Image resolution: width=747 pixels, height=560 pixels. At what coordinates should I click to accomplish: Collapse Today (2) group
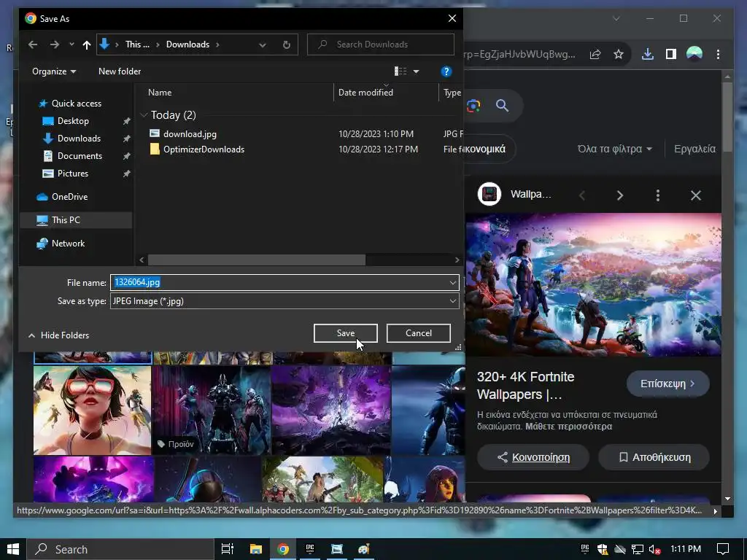[144, 114]
